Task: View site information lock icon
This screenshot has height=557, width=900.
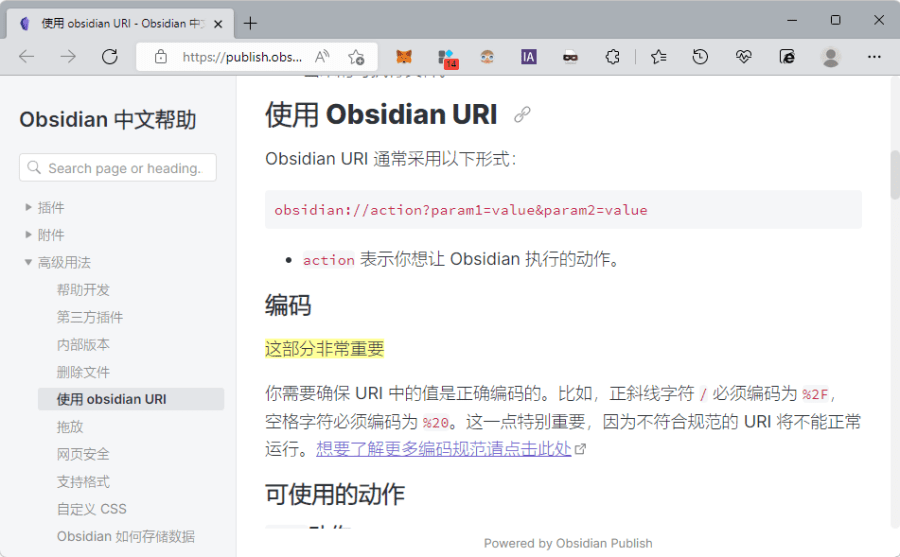Action: point(161,57)
